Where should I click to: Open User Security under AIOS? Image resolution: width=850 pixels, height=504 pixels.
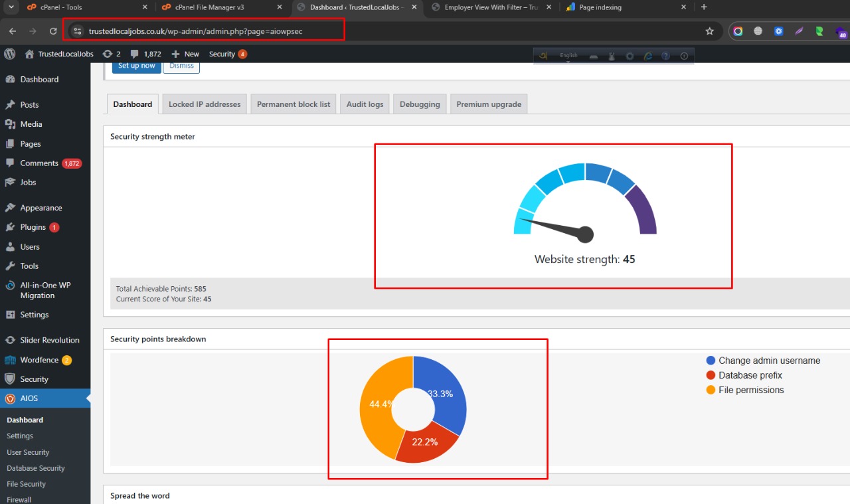28,452
